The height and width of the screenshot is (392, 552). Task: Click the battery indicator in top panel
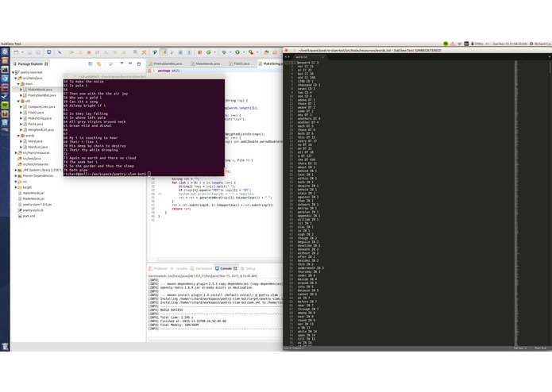click(477, 44)
